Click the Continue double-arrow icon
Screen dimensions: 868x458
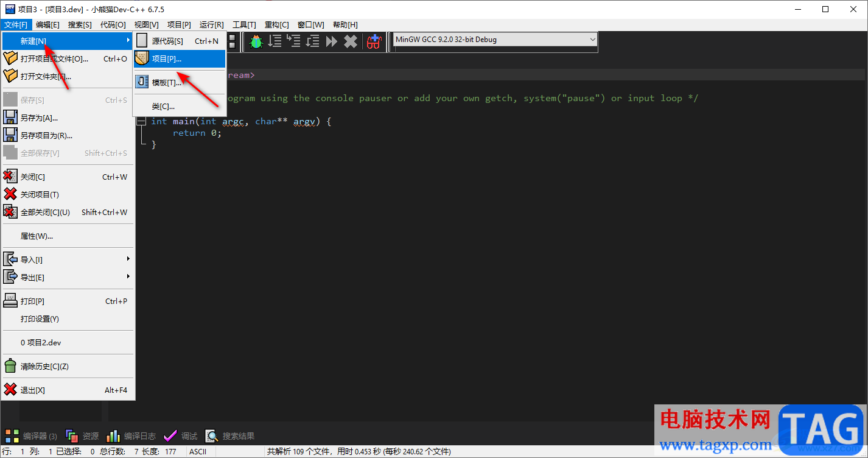click(332, 41)
